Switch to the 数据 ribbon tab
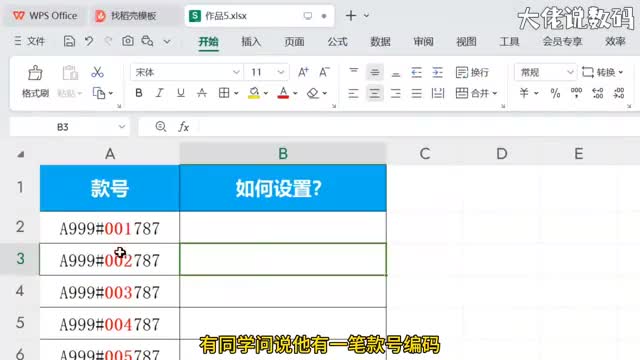640x360 pixels. (x=380, y=41)
